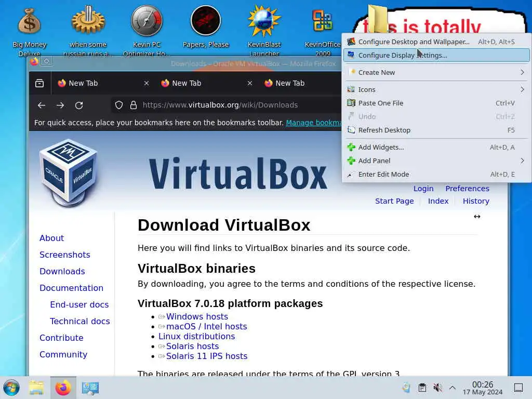Open the History link
Screen dimensions: 532x399
[x=476, y=201]
